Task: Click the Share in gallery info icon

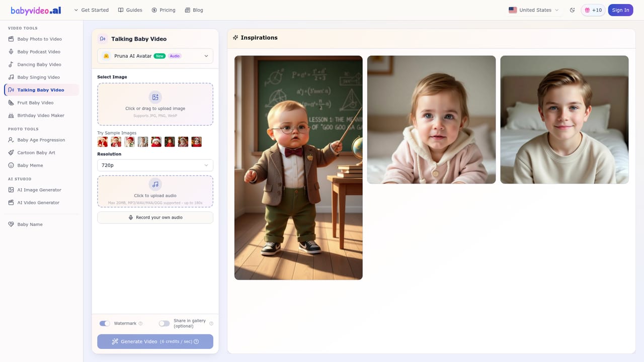Action: point(211,323)
